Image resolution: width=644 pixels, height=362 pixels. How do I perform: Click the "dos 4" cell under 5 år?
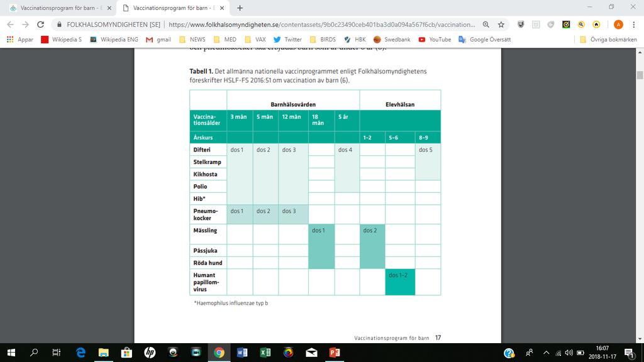pyautogui.click(x=347, y=168)
